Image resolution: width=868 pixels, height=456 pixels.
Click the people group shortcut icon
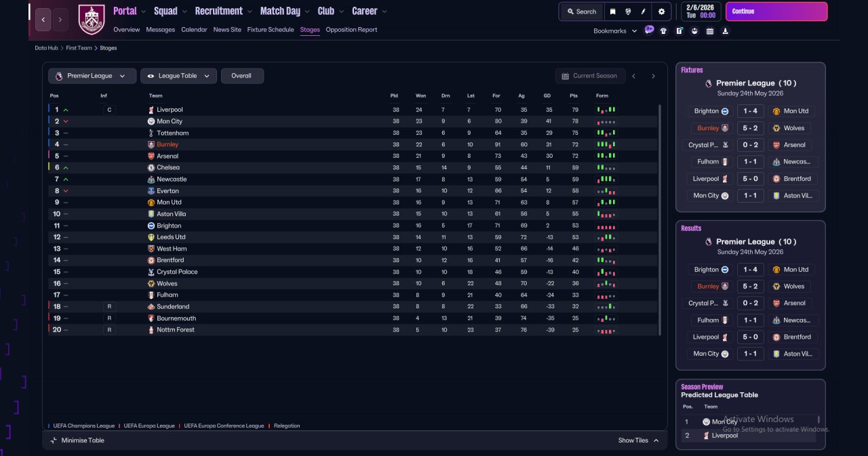(x=694, y=30)
